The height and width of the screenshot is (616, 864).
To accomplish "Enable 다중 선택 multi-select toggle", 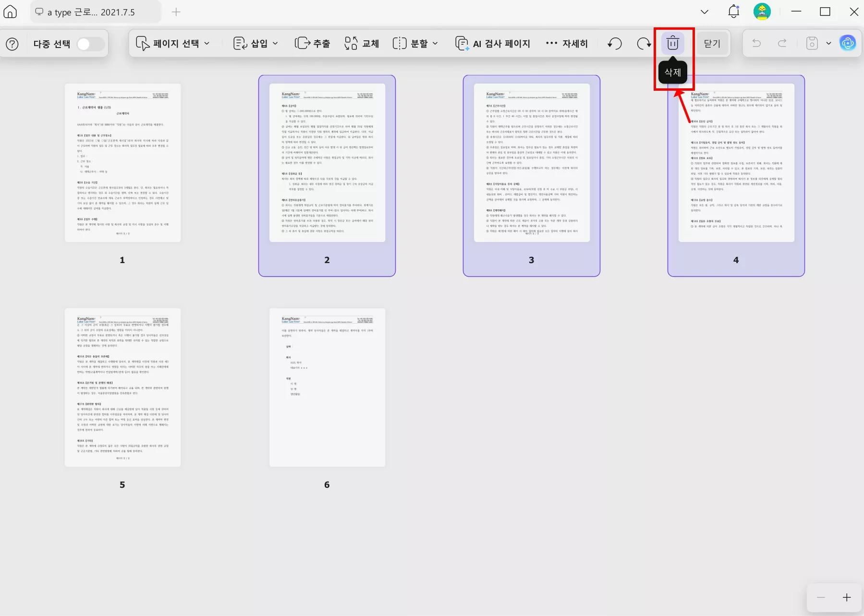I will pyautogui.click(x=89, y=43).
